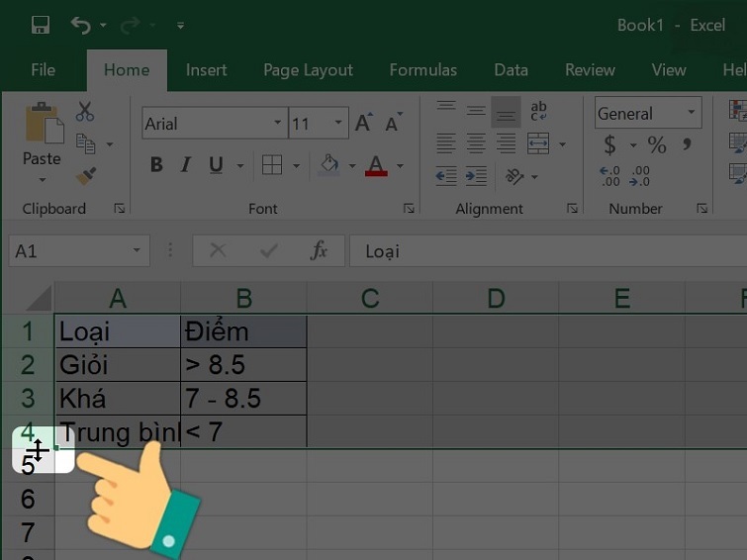This screenshot has height=560, width=747.
Task: Click the Save icon in the title bar
Action: coord(41,25)
